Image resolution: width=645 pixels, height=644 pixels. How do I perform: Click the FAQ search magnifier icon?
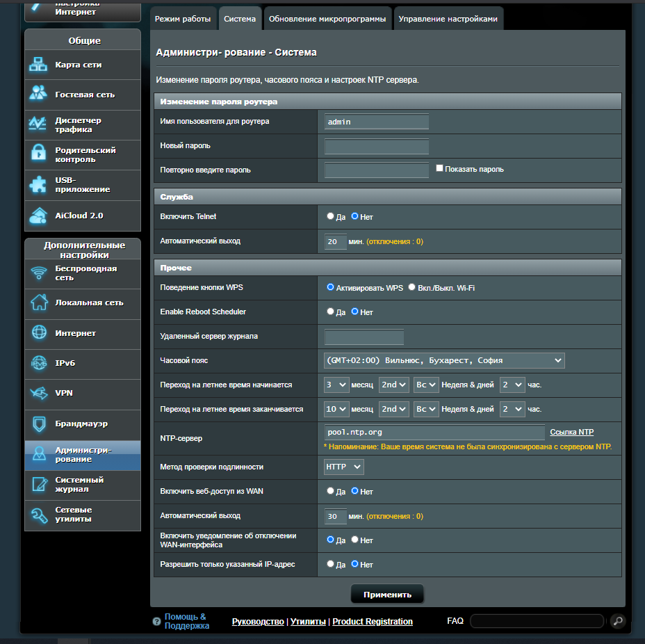617,621
